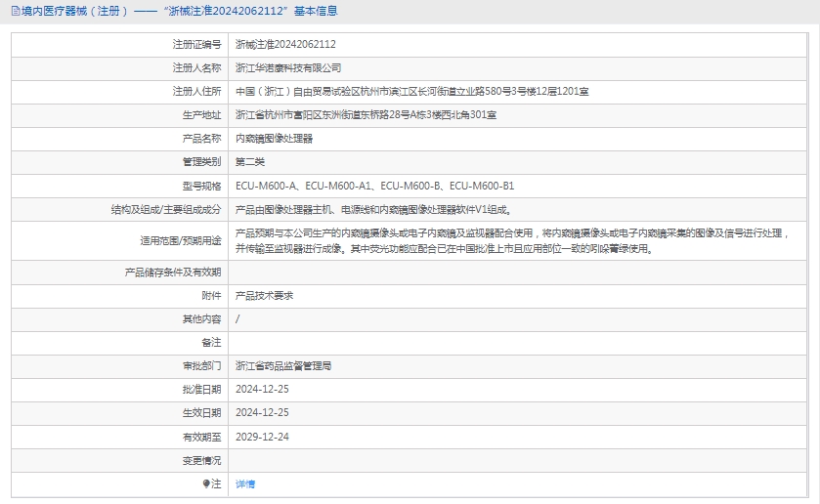Click product name 内窥镜图像处理器
Image resolution: width=820 pixels, height=504 pixels.
[x=274, y=139]
